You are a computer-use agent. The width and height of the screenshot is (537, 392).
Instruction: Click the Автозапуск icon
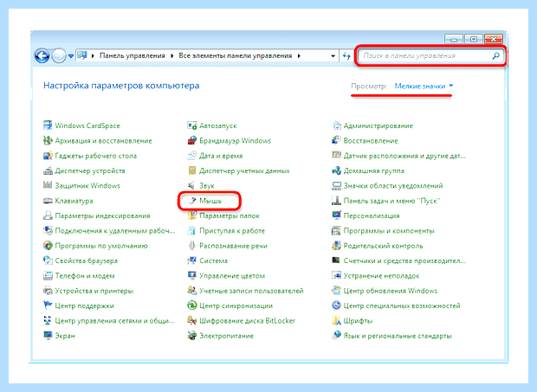tap(191, 125)
